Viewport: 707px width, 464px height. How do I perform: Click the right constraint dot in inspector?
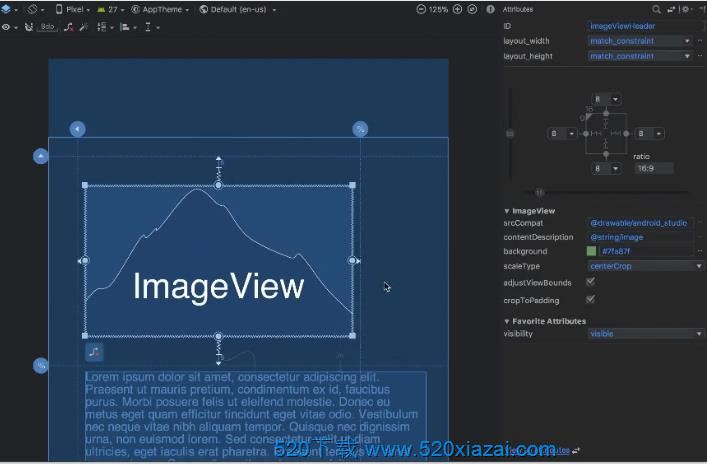tap(626, 133)
